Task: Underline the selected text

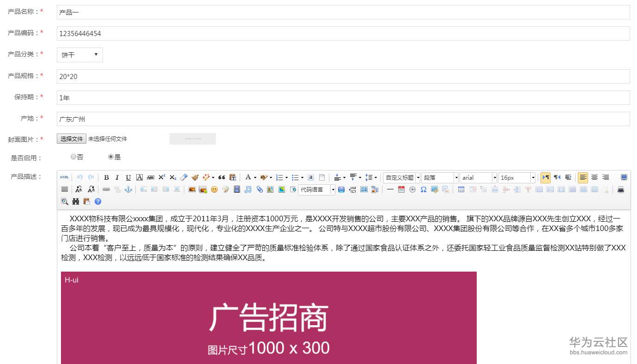Action: 128,177
